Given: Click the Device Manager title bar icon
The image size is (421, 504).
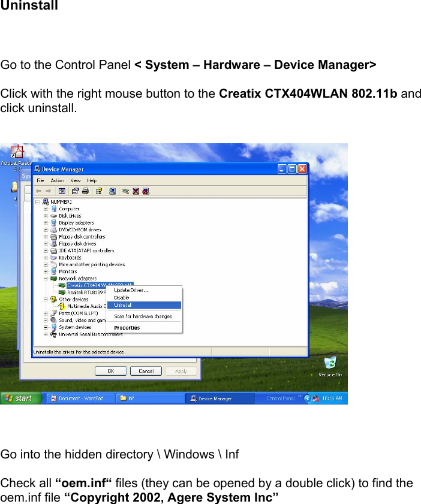Looking at the screenshot, I should [37, 169].
